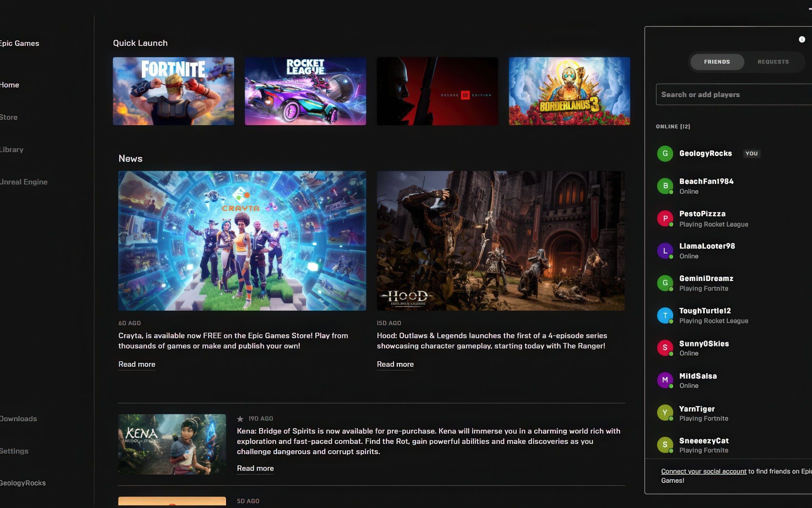
Task: Click the Hood news headline text
Action: pos(492,341)
